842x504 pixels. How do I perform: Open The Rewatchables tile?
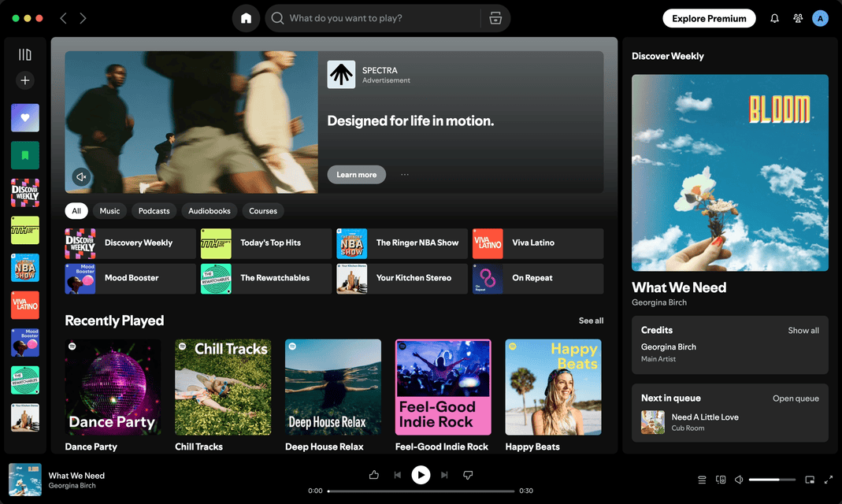tap(265, 279)
